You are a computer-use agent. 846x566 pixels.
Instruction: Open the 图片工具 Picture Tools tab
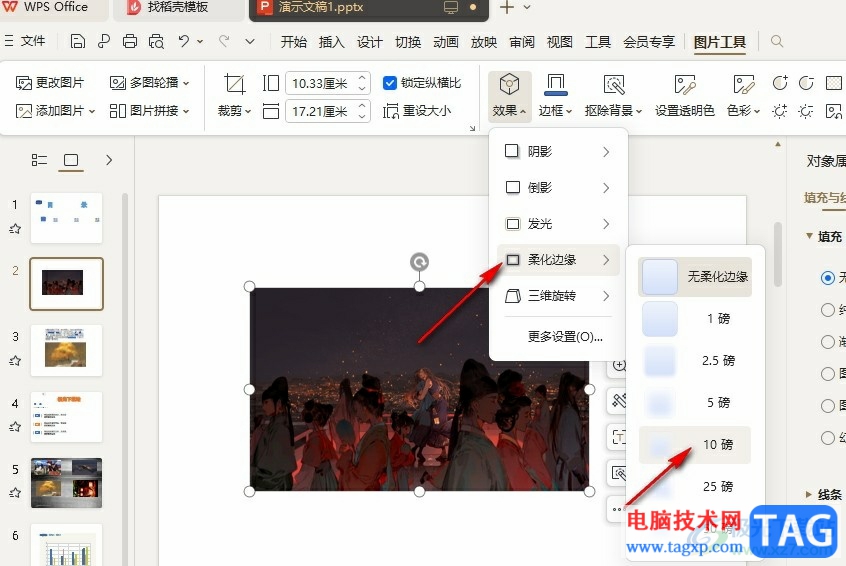tap(720, 42)
